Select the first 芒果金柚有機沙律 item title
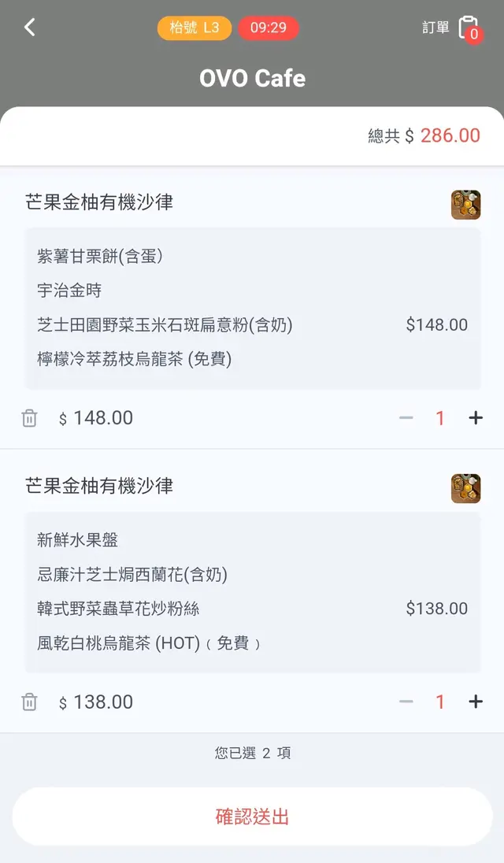 tap(99, 202)
